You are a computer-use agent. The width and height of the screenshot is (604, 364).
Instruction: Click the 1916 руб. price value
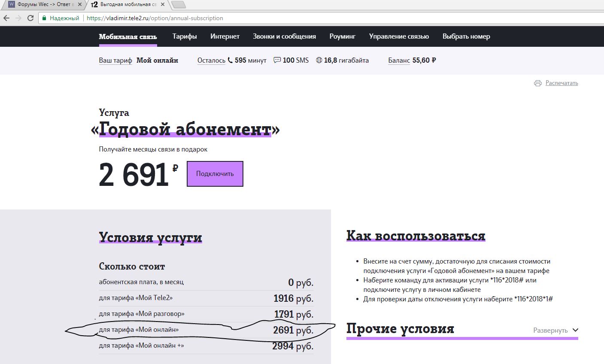click(x=293, y=299)
